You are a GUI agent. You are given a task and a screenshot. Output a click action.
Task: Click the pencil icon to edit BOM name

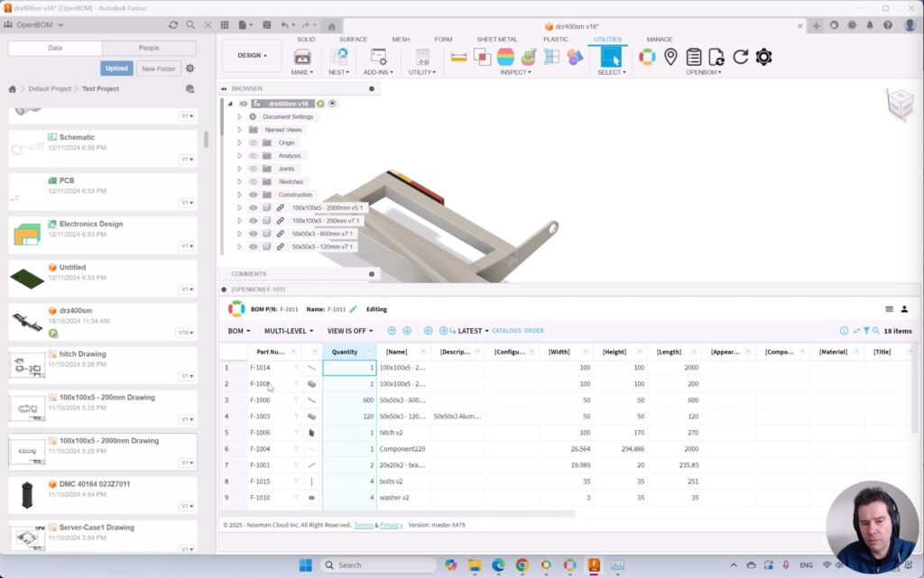pyautogui.click(x=353, y=309)
